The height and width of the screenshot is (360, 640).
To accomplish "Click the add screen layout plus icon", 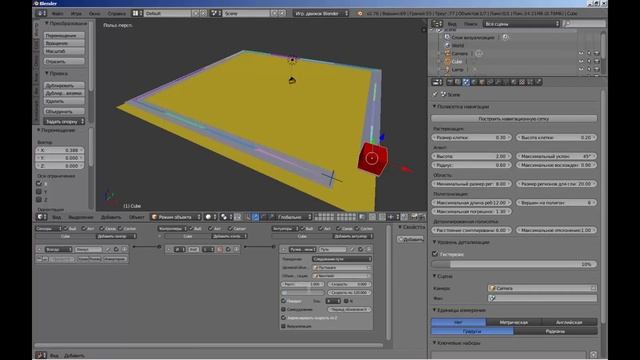I will coord(196,13).
